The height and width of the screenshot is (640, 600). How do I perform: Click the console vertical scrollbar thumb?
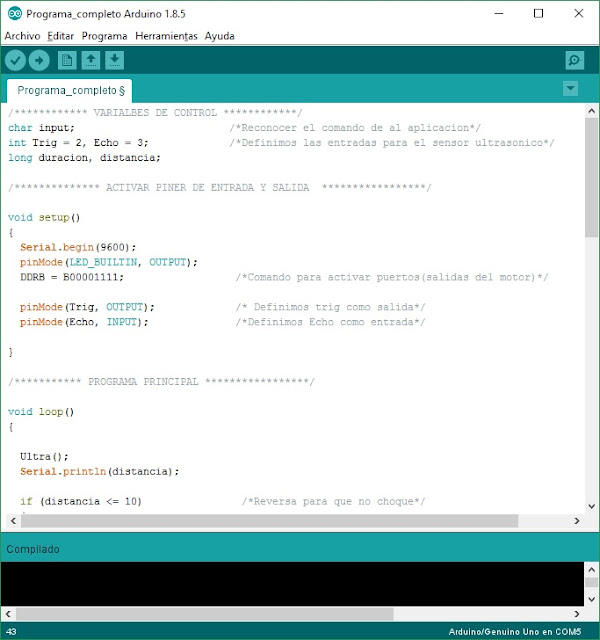591,582
